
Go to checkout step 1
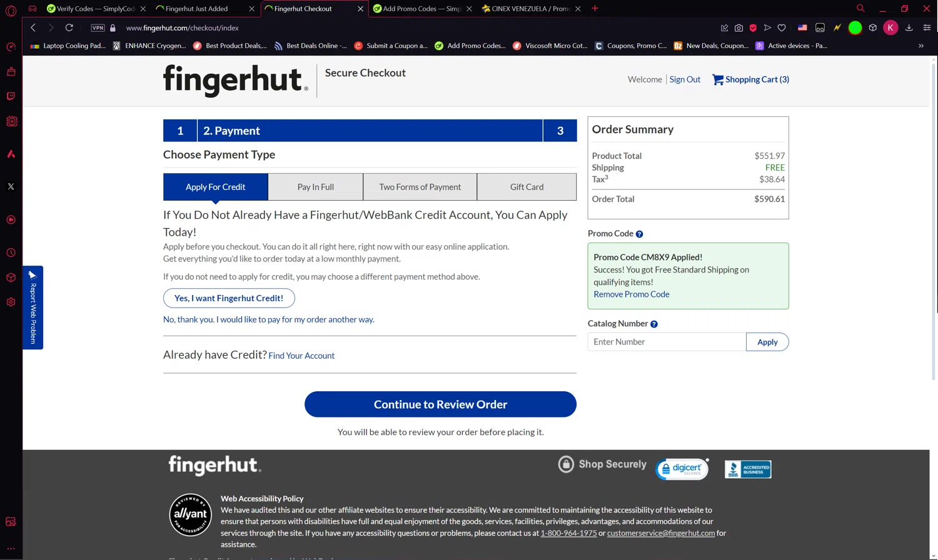[180, 131]
